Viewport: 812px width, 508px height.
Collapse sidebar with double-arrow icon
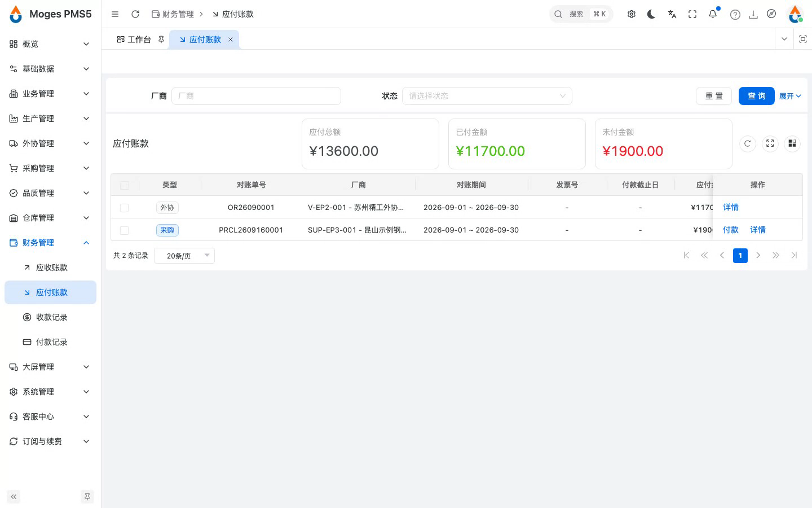tap(14, 497)
